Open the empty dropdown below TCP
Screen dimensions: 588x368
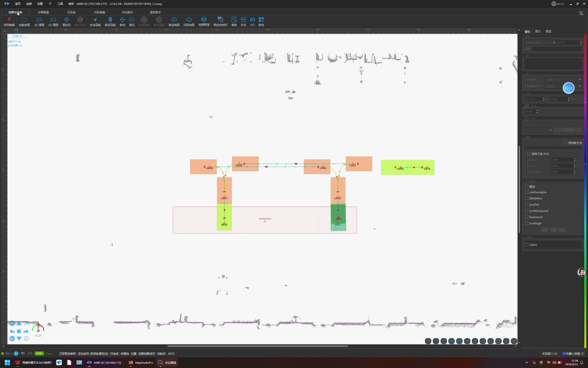[538, 130]
